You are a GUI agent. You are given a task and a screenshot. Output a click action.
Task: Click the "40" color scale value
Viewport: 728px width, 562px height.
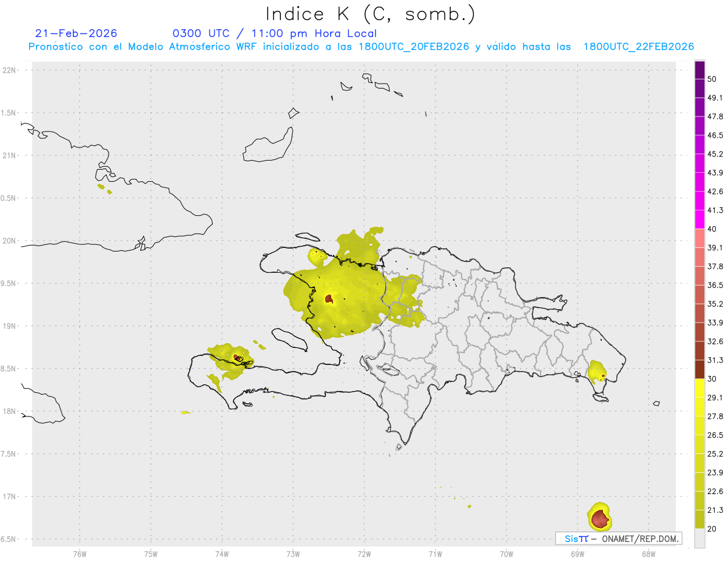tap(712, 229)
